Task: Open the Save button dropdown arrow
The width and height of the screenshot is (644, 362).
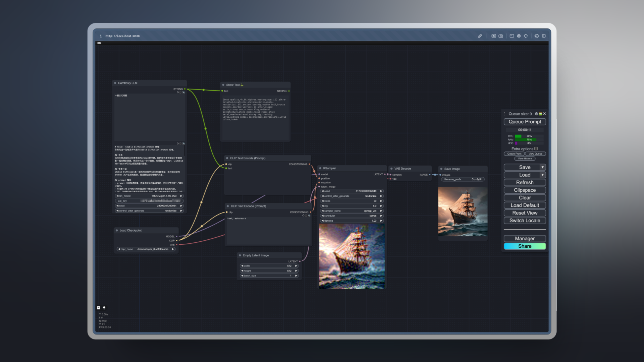Action: point(542,167)
